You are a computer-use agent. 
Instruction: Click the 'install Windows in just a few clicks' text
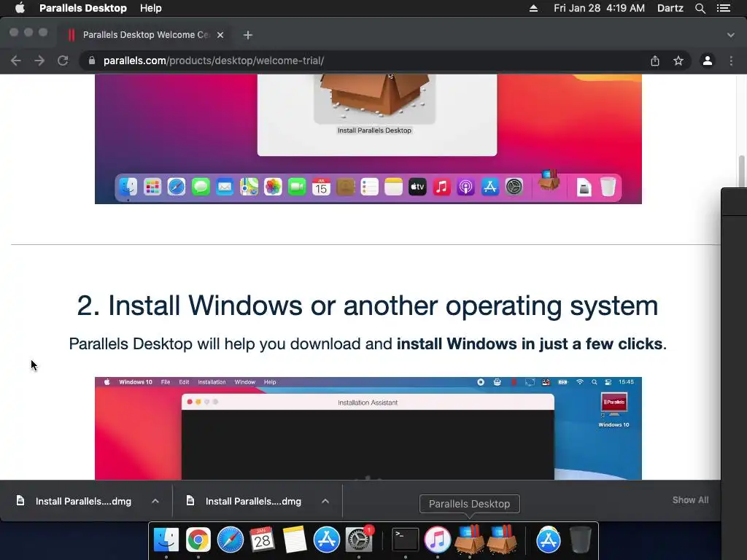coord(530,344)
